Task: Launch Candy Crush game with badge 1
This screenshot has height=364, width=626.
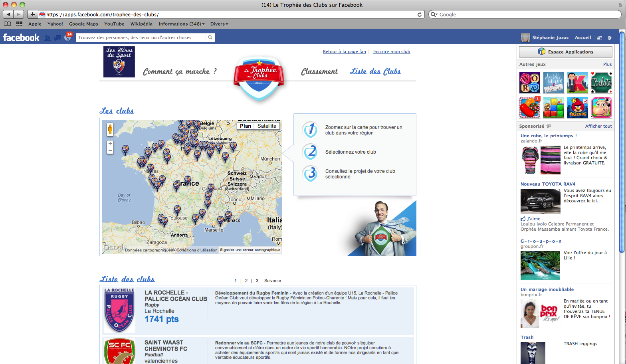Action: pos(530,107)
